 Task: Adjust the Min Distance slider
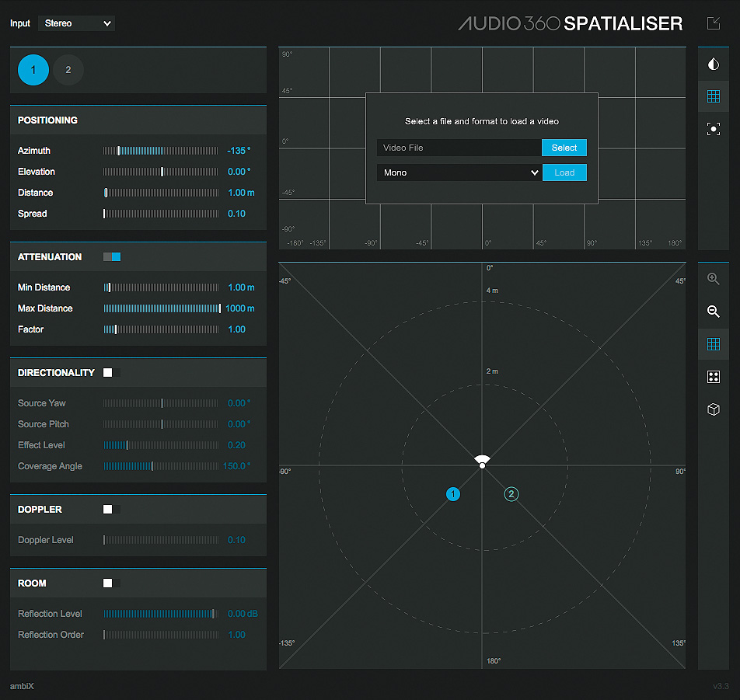tap(161, 287)
